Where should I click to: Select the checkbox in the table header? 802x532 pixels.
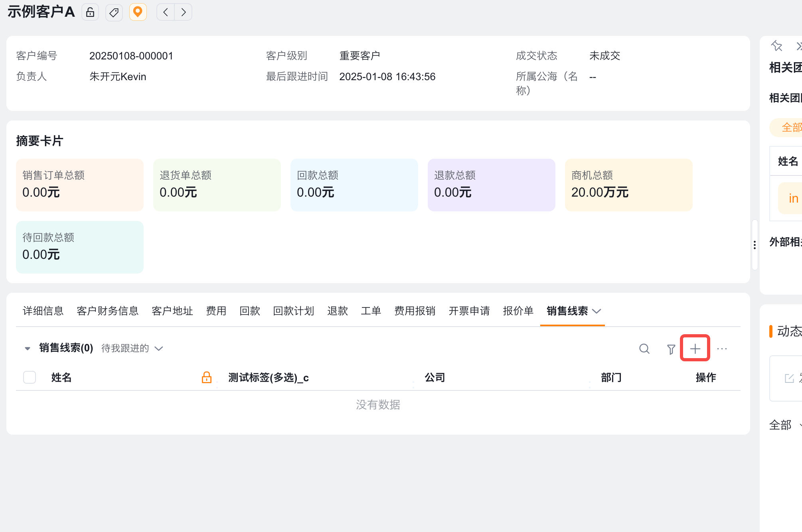(29, 377)
